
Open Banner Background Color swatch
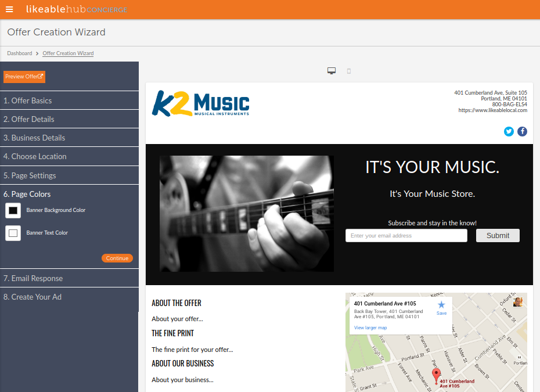click(x=13, y=210)
